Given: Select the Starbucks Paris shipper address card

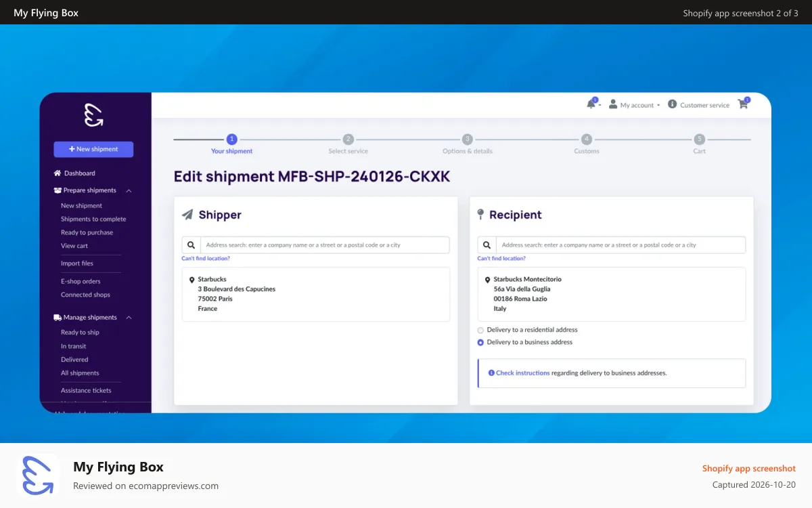Looking at the screenshot, I should tap(315, 294).
